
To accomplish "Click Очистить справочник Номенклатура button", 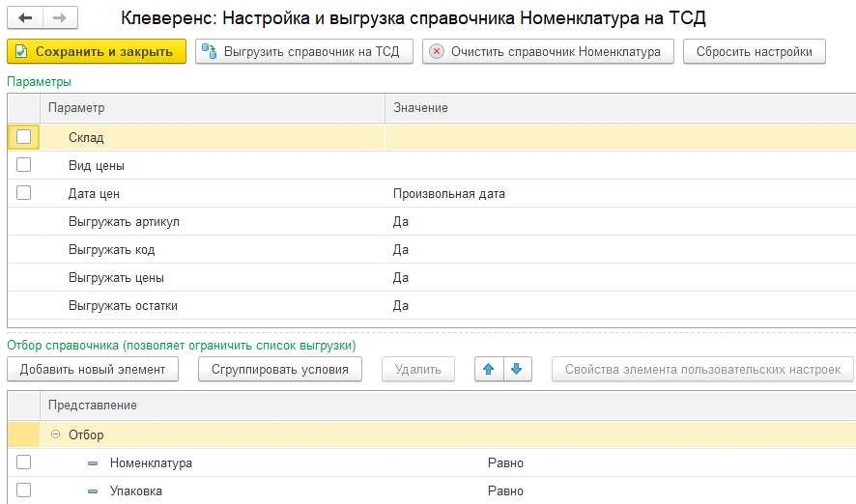I will point(548,52).
